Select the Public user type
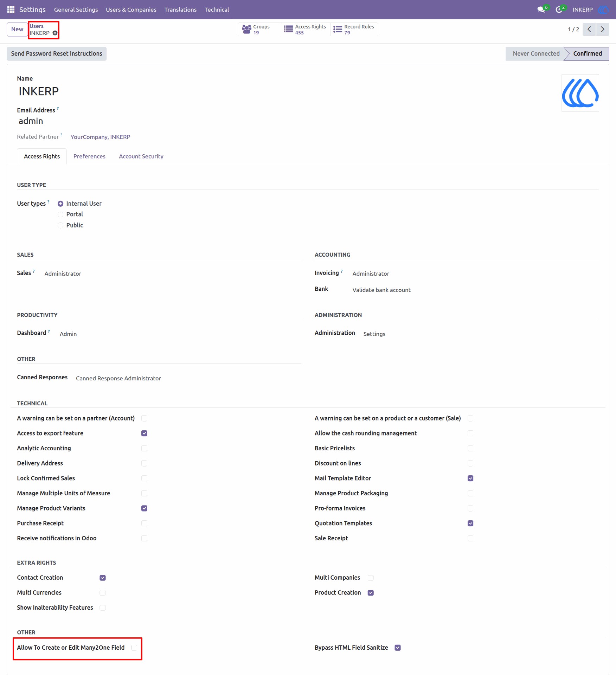This screenshot has width=616, height=675. pos(60,225)
